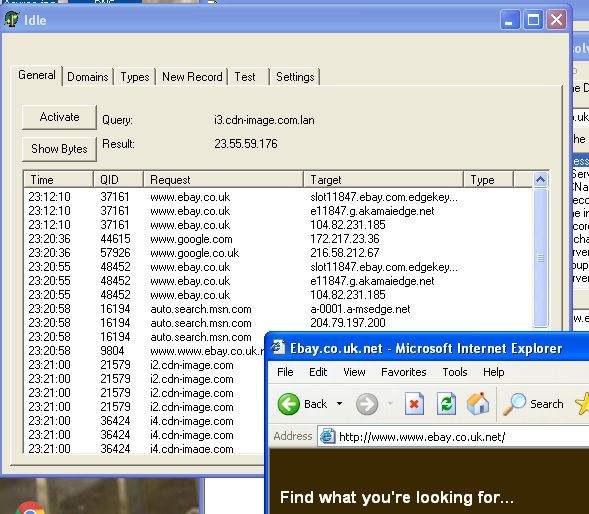Click the Back arrow icon in Internet Explorer

point(288,404)
